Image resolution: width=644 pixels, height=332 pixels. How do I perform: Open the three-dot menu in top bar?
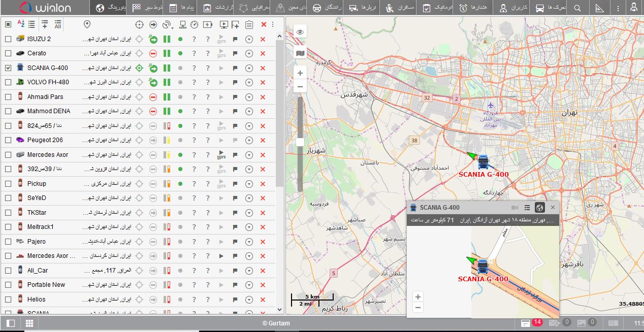tap(618, 8)
